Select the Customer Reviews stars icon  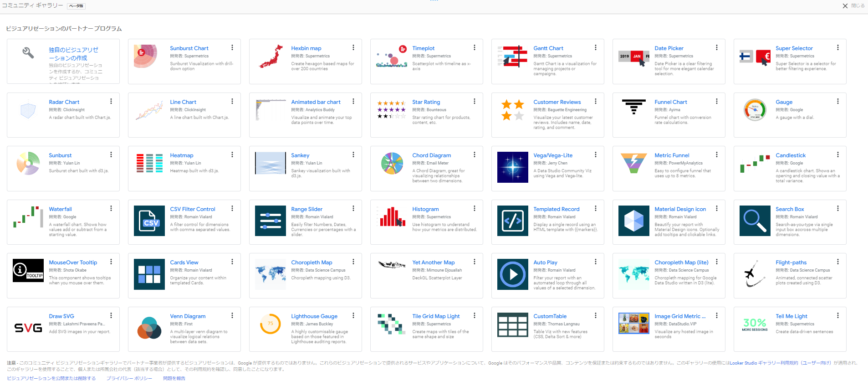[x=513, y=110]
